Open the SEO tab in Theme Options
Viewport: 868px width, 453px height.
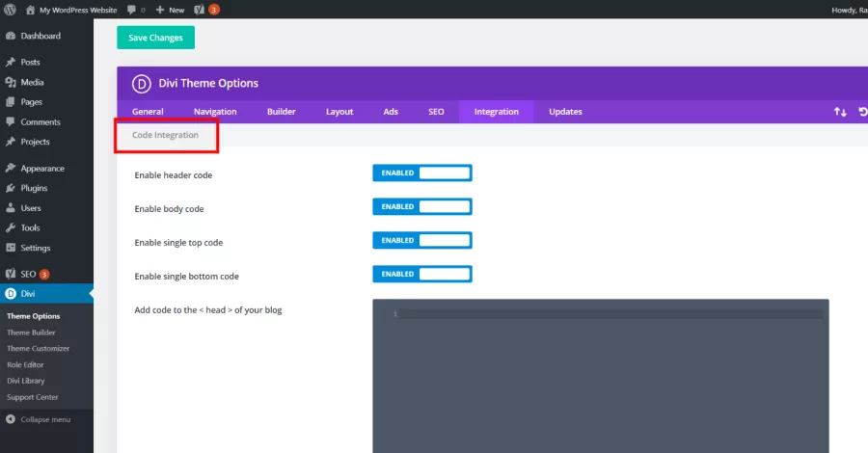436,112
